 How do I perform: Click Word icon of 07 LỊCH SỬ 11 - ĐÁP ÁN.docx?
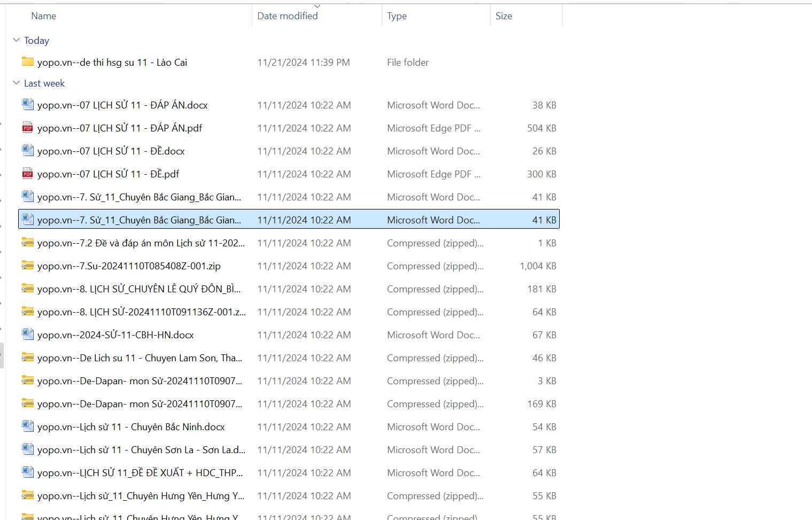pyautogui.click(x=28, y=105)
